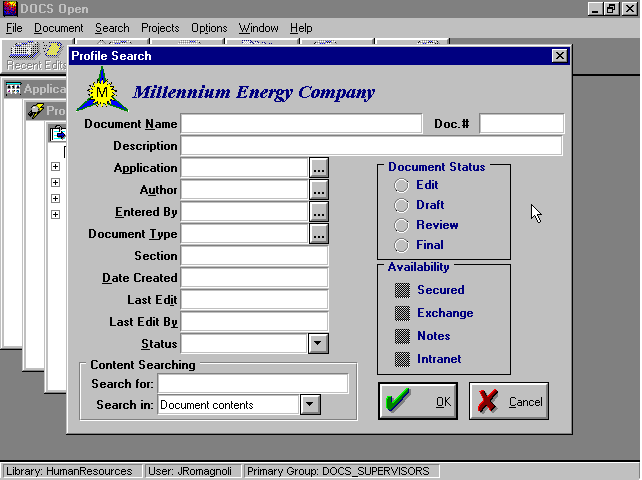Open the Help menu
642x480 pixels.
click(x=301, y=28)
